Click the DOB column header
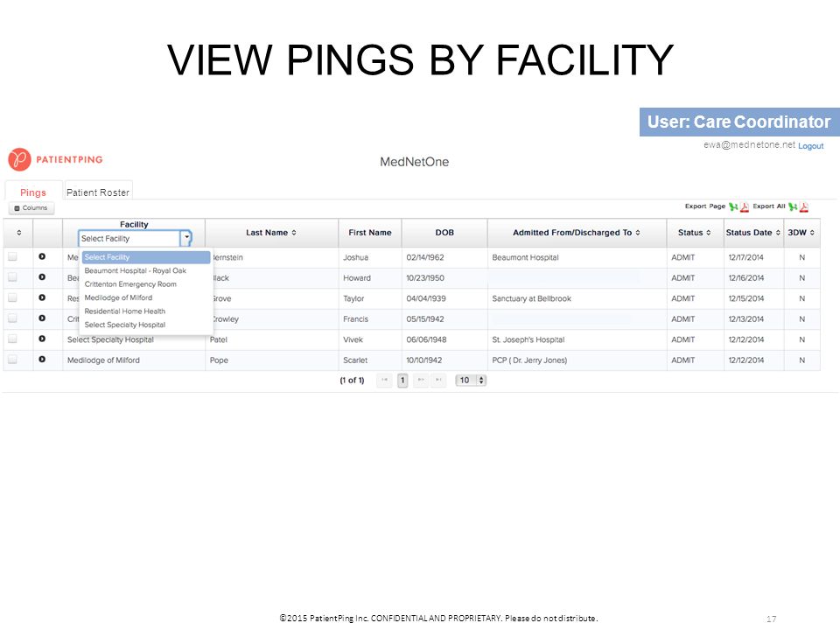840x630 pixels. click(x=444, y=233)
